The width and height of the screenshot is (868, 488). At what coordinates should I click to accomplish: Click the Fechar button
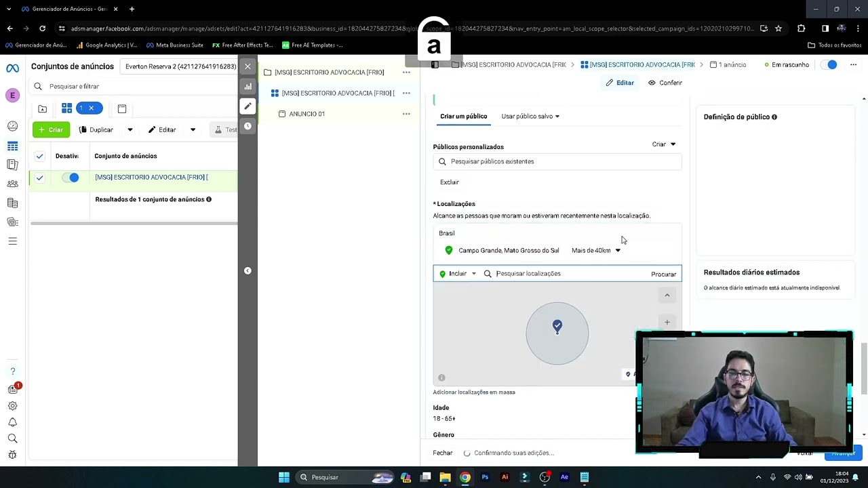(x=443, y=453)
